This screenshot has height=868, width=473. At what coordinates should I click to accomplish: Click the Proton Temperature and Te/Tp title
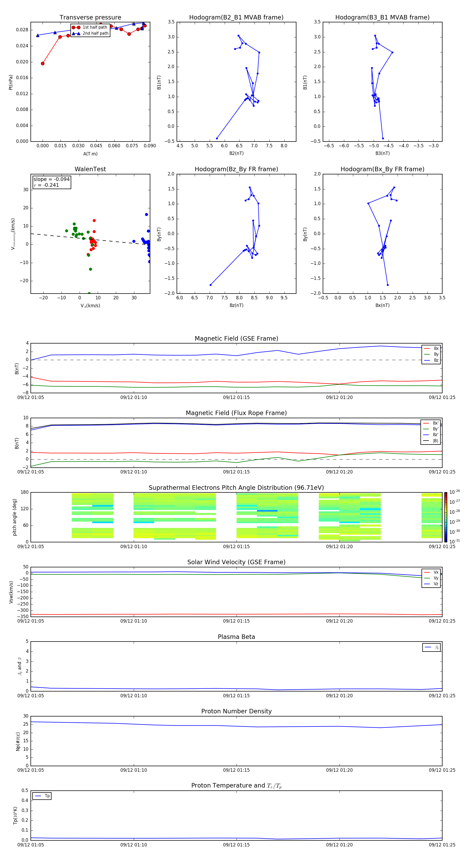tap(236, 785)
